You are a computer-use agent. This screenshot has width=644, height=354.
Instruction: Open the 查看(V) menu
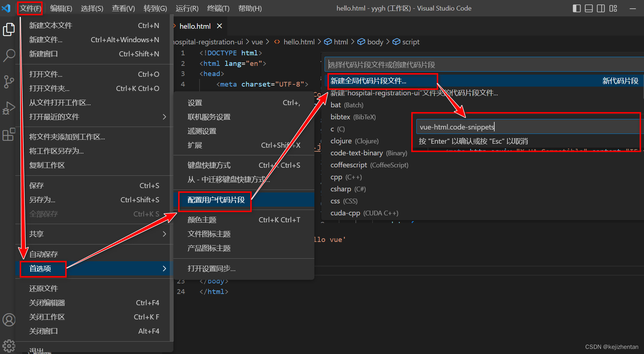pyautogui.click(x=123, y=8)
